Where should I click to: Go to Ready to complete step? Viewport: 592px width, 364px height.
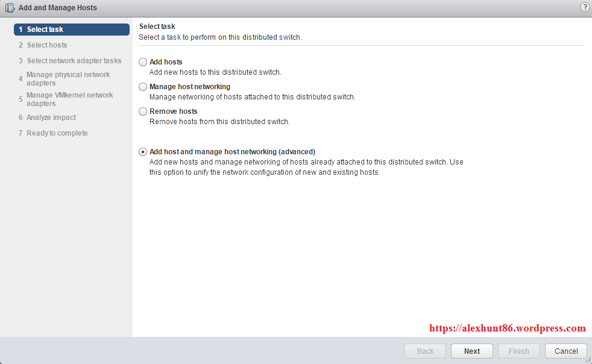coord(57,133)
